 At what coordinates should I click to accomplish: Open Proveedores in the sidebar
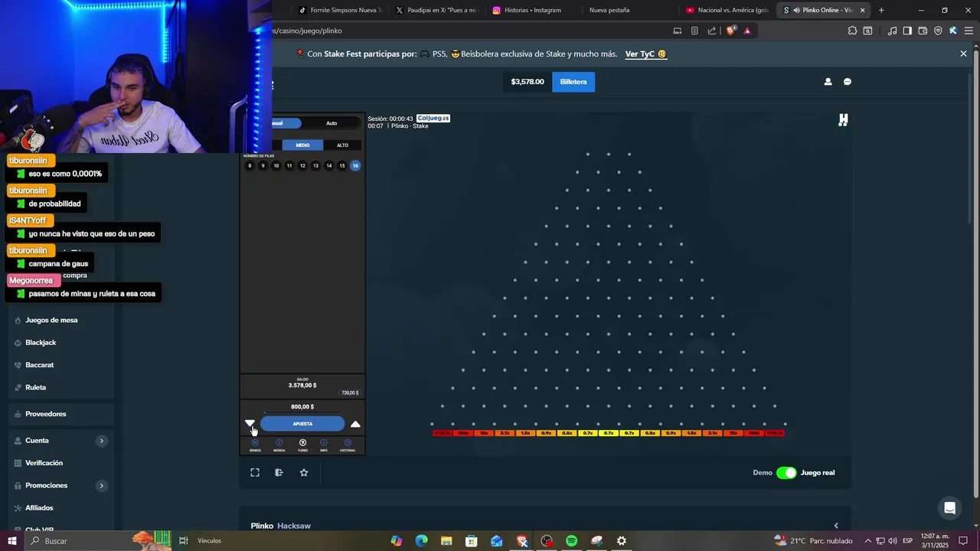[x=46, y=414]
